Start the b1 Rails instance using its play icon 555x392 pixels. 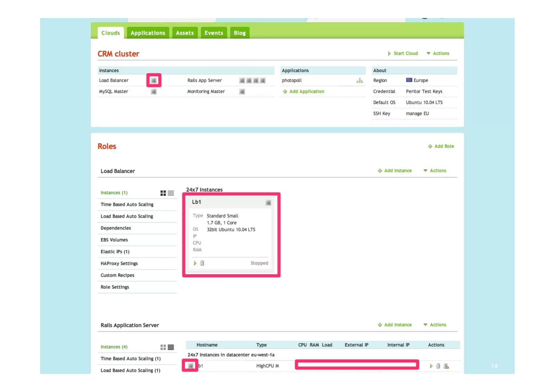pyautogui.click(x=431, y=366)
